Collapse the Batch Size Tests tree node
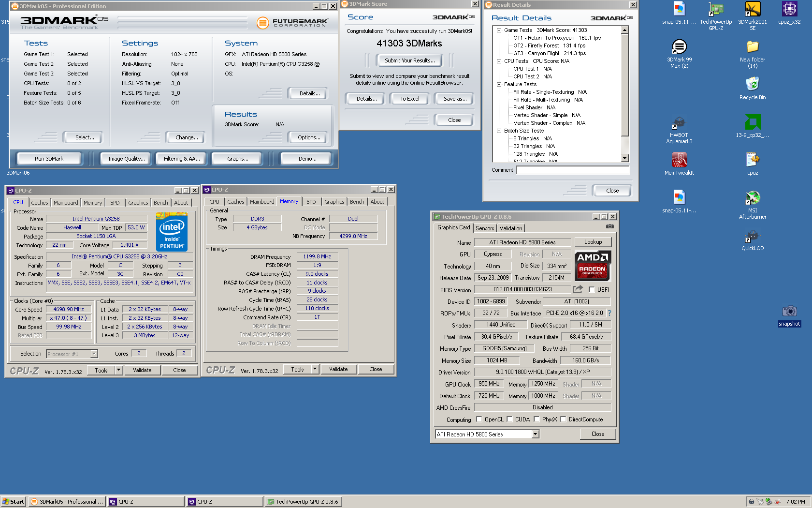 pyautogui.click(x=499, y=131)
